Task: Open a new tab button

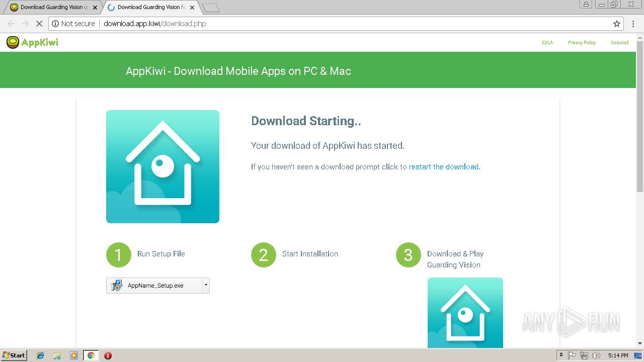Action: coord(211,8)
